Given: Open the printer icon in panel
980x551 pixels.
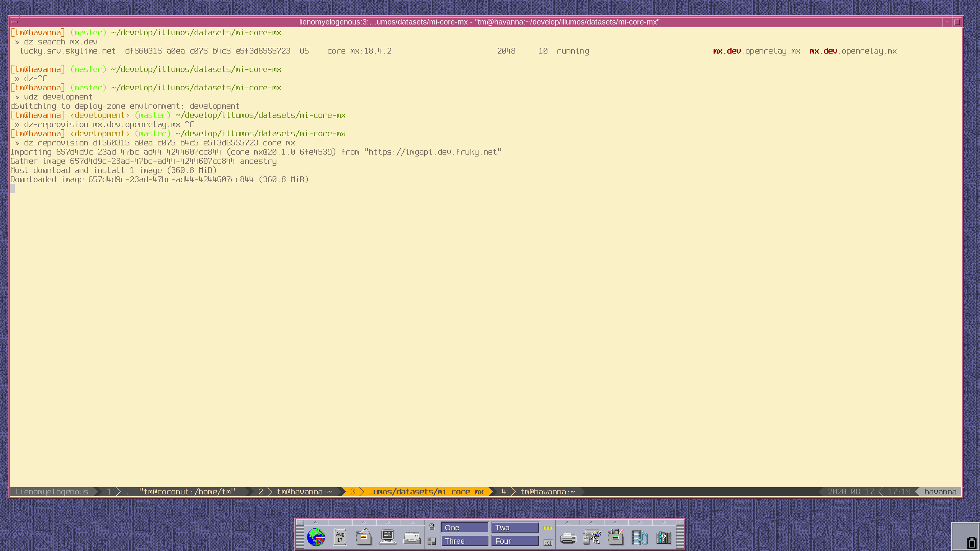Looking at the screenshot, I should (x=568, y=538).
